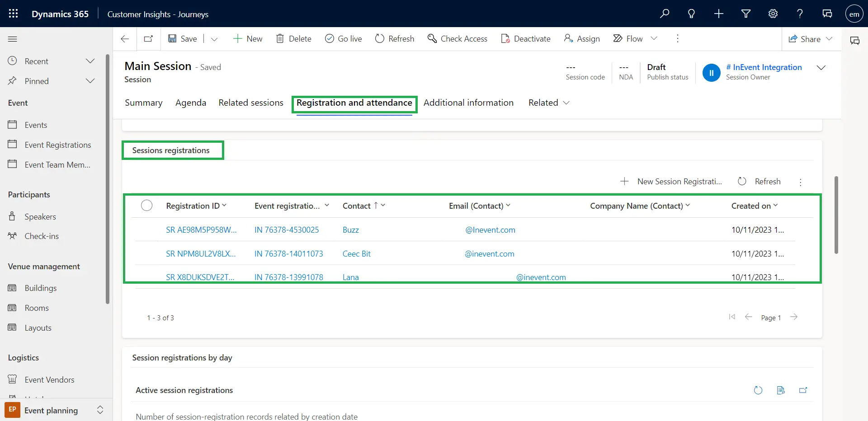Go to first page of registrations grid

[x=732, y=317]
